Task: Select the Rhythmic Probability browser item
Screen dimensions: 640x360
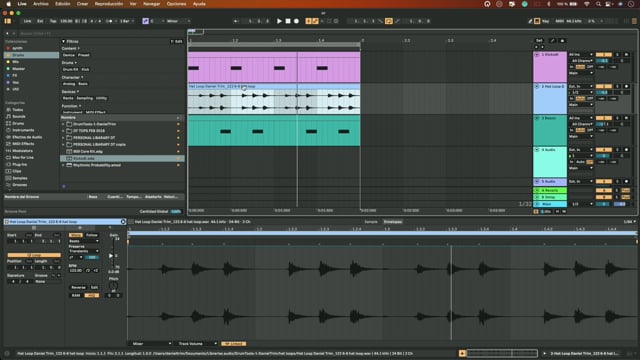Action: coord(97,165)
